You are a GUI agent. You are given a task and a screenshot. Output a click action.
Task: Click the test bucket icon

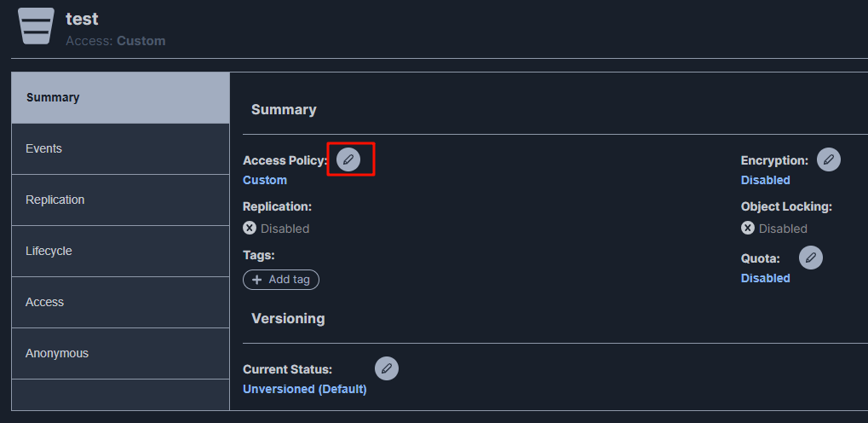[36, 26]
